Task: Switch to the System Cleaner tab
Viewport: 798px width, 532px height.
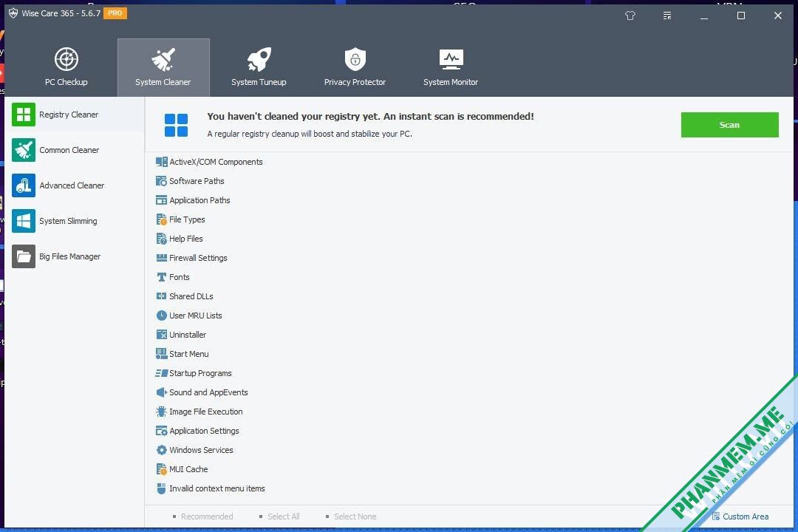Action: (x=163, y=67)
